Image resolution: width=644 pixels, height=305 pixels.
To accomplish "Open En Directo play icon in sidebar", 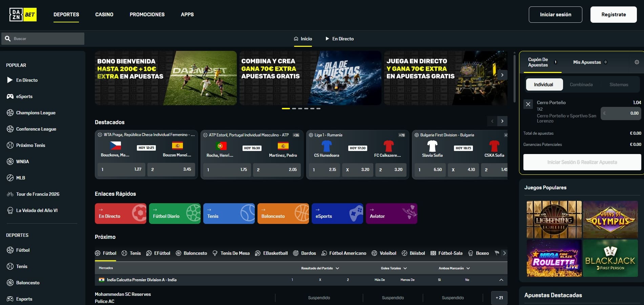I will click(10, 80).
